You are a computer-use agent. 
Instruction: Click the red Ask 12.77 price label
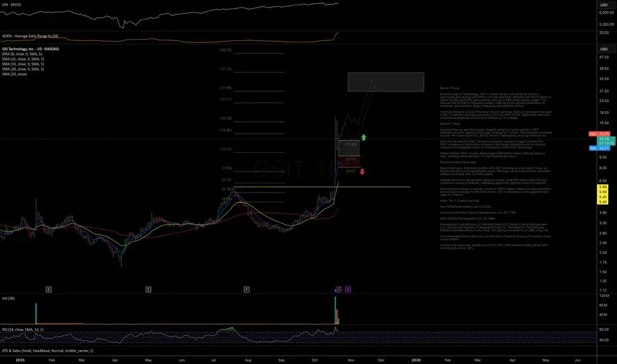pos(599,134)
